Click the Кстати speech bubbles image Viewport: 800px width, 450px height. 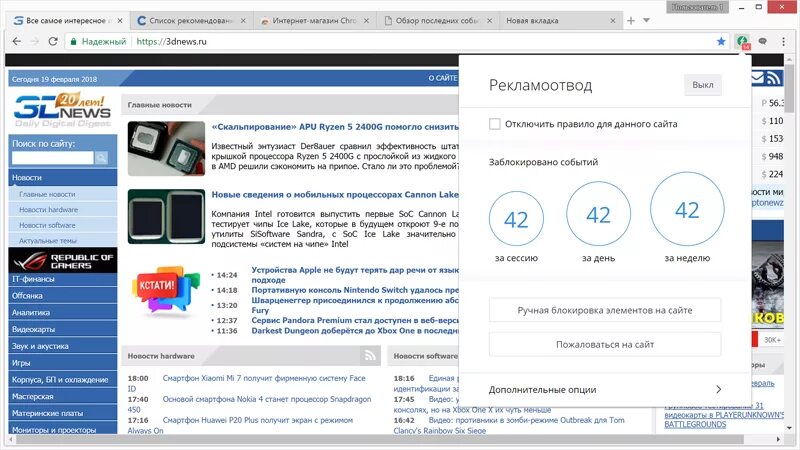point(166,290)
